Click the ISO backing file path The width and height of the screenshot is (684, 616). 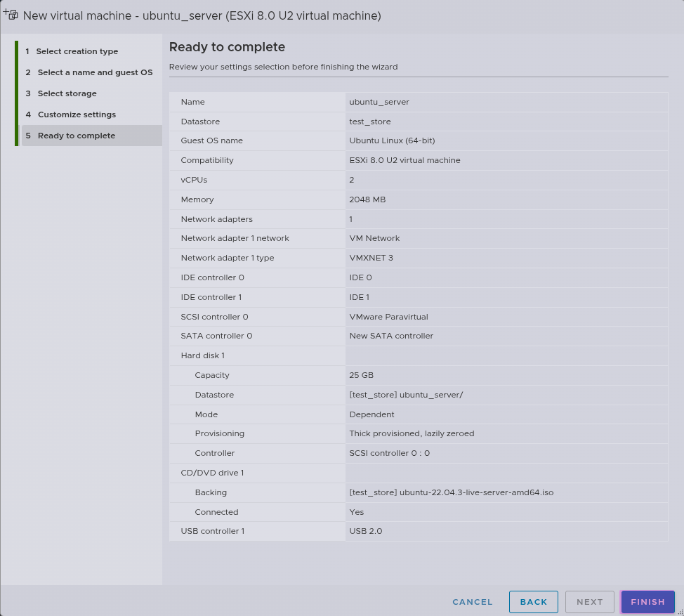(x=451, y=492)
